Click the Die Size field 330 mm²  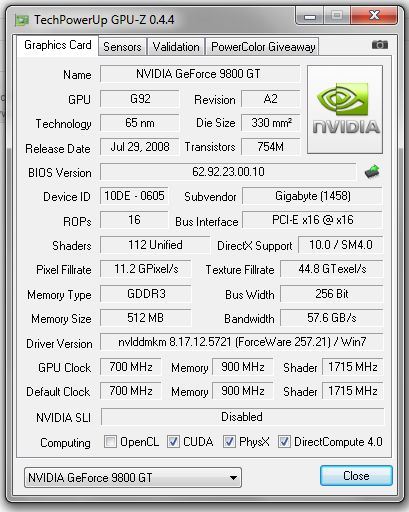[271, 123]
